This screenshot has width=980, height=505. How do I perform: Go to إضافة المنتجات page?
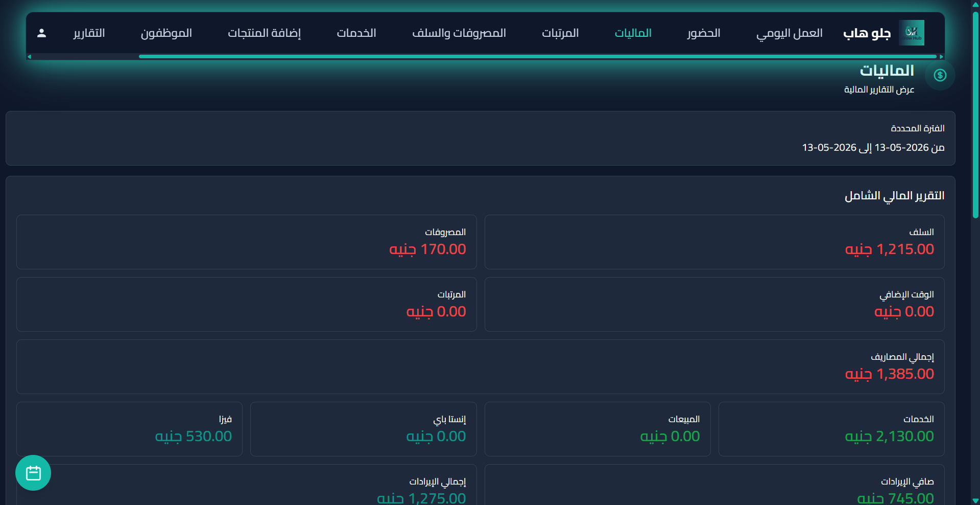coord(264,33)
